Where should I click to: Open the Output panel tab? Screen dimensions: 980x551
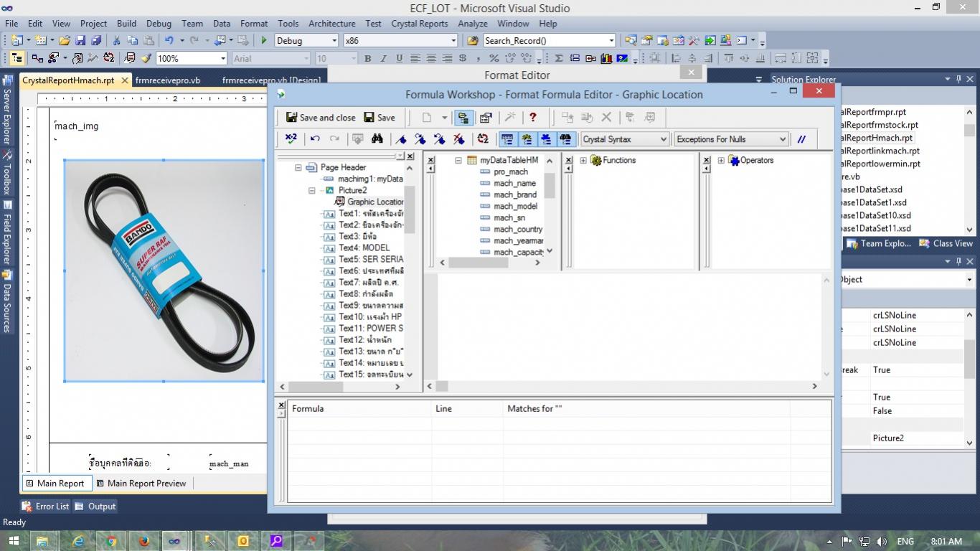coord(95,507)
